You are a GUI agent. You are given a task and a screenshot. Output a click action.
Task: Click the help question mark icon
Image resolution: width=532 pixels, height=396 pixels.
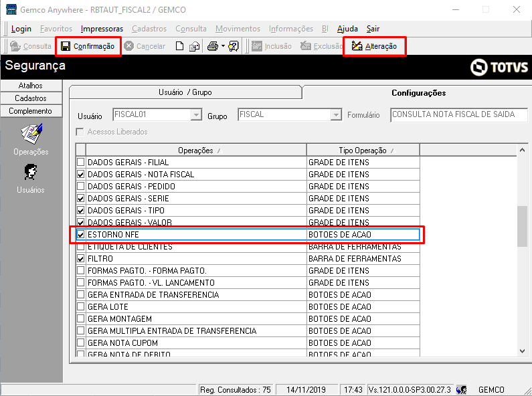pos(234,46)
